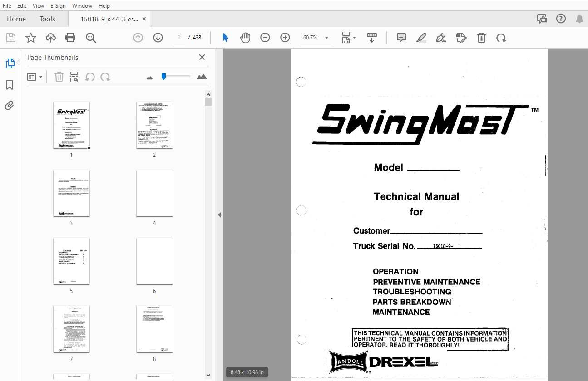Select the page 3 thumbnail

71,193
